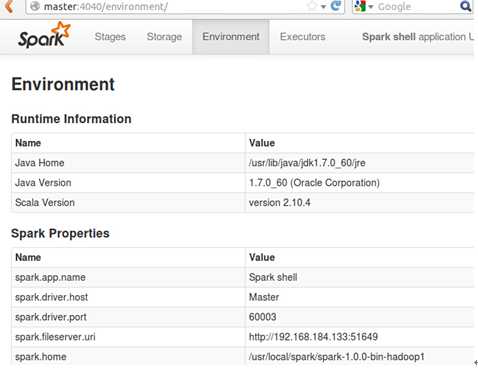Click the bookmark star icon
478x387 pixels.
click(312, 6)
